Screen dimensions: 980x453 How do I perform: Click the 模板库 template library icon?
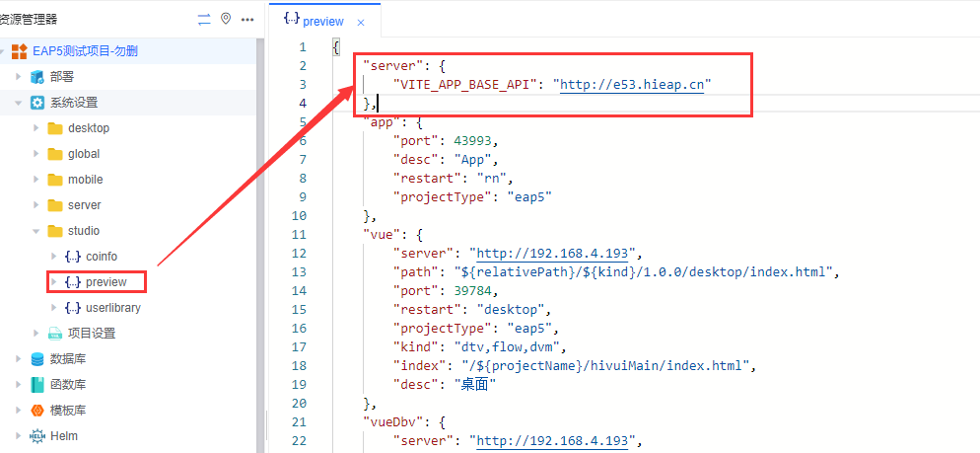click(x=37, y=411)
